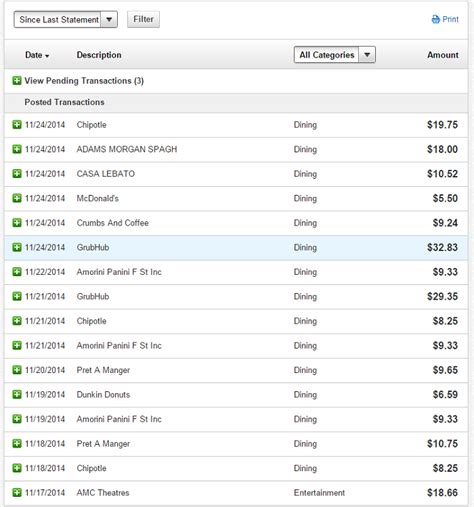Screen dimensions: 474x507
Task: Click the $29.35 amount
Action: point(443,296)
